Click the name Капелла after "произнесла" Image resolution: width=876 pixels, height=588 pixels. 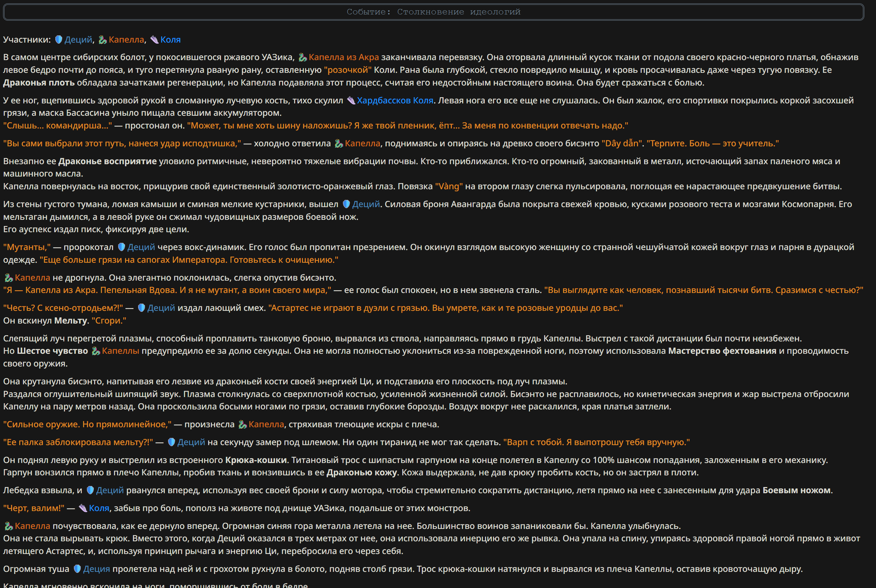coord(266,424)
